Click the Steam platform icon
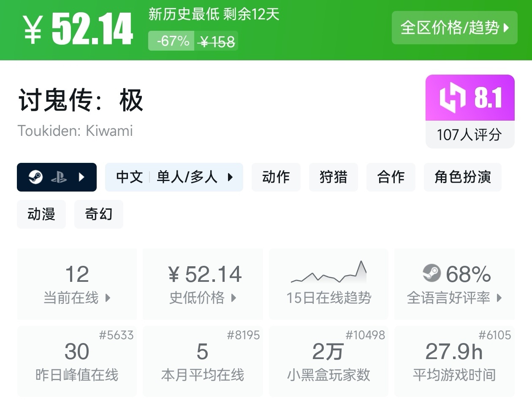 coord(35,177)
